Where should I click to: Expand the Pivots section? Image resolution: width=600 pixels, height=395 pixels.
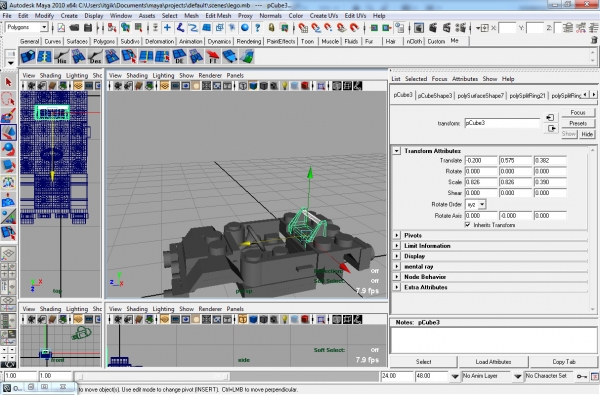(x=397, y=235)
